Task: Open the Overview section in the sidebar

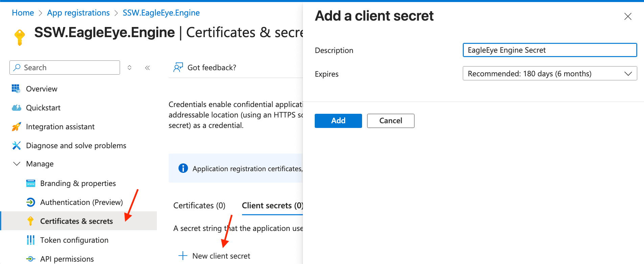Action: (42, 89)
